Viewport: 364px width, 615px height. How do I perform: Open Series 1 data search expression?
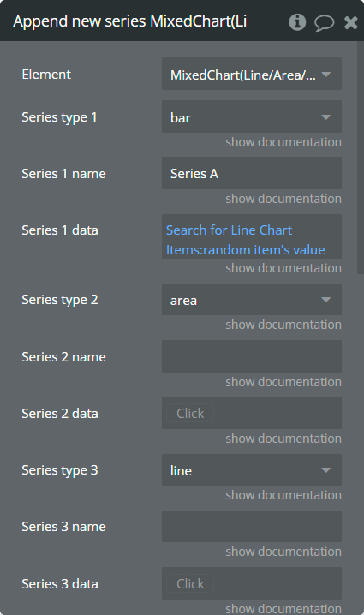246,240
